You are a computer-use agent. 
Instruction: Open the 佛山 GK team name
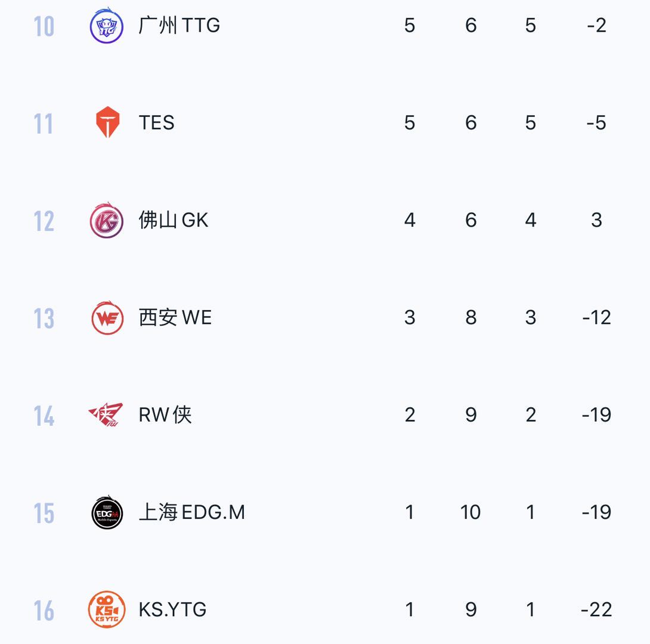(x=174, y=220)
